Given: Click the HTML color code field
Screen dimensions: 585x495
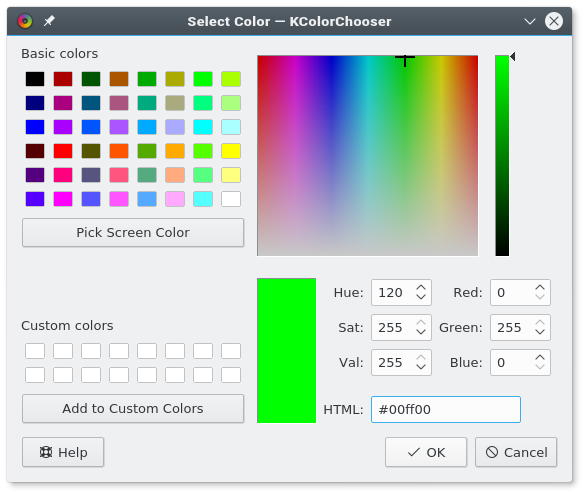Looking at the screenshot, I should [x=446, y=410].
